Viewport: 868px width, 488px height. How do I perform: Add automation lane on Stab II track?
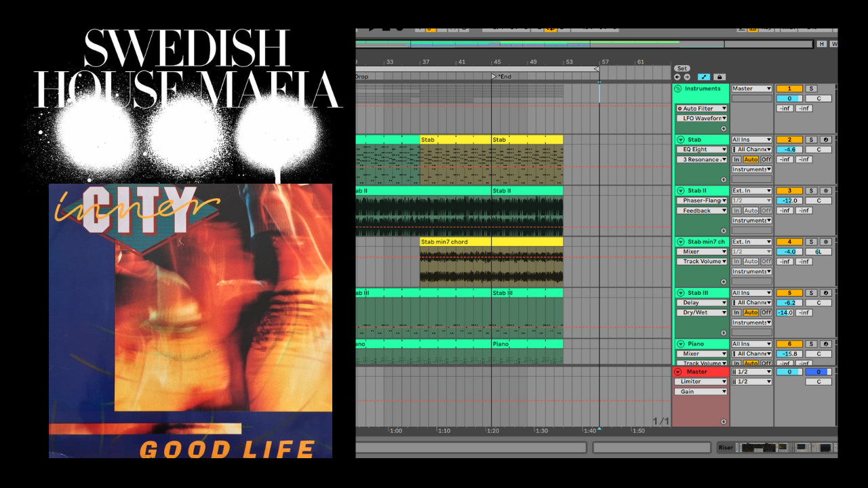point(724,230)
